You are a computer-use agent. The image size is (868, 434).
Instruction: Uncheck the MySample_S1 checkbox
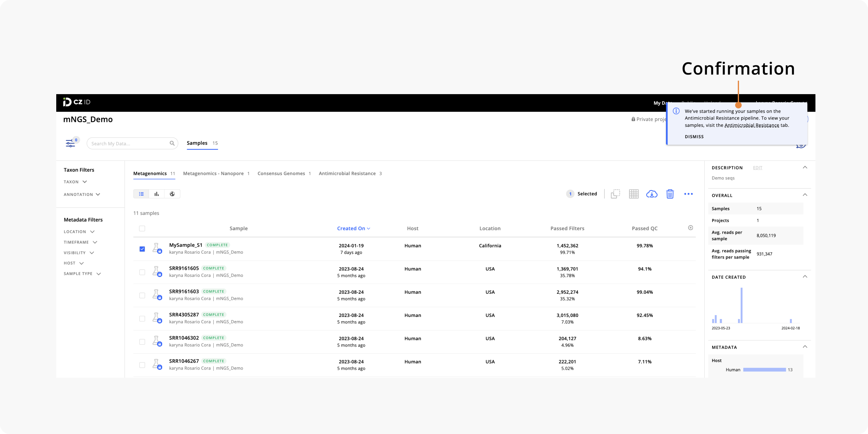coord(142,249)
